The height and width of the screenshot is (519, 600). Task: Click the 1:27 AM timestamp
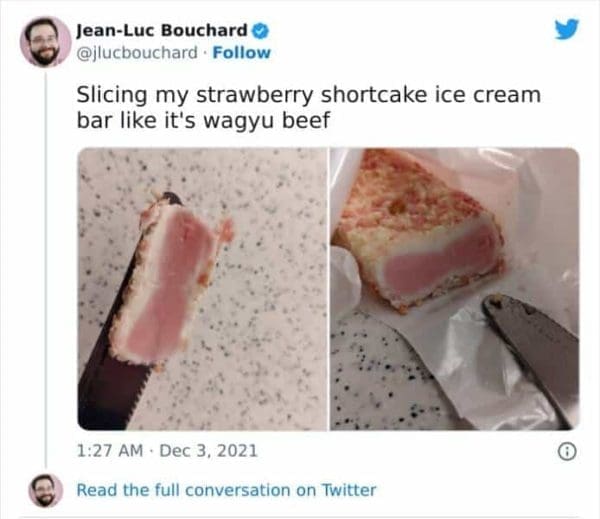click(110, 450)
